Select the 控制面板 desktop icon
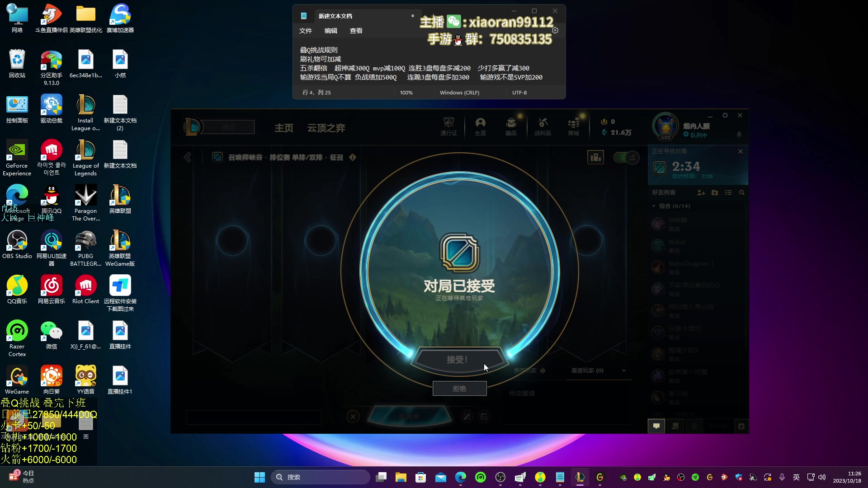Image resolution: width=868 pixels, height=488 pixels. click(x=17, y=109)
